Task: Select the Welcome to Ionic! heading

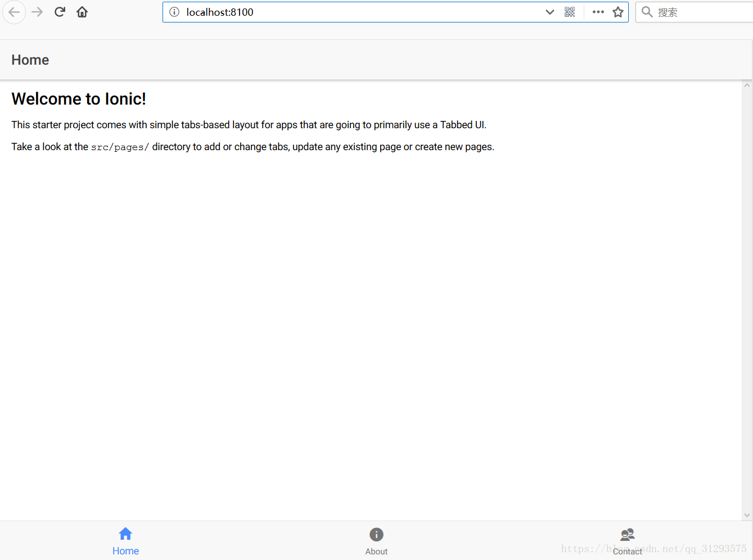Action: tap(79, 99)
